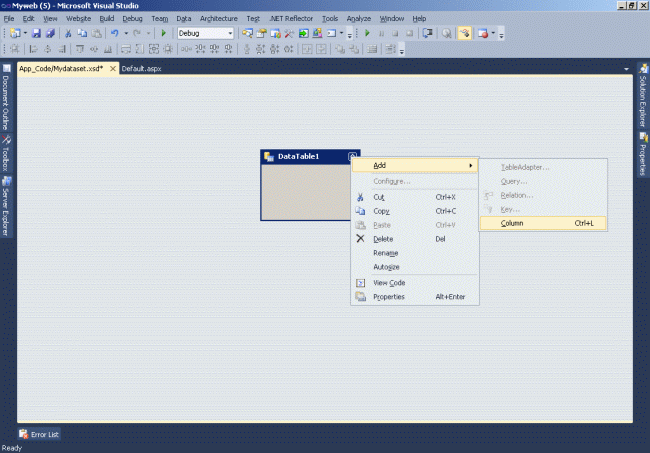Switch to the Default.aspx tab
This screenshot has height=453, width=650.
click(x=142, y=69)
